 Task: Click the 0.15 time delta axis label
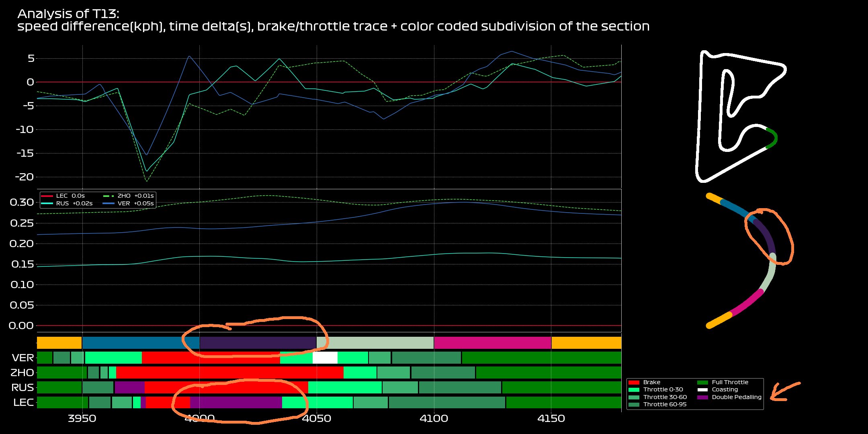click(x=22, y=264)
